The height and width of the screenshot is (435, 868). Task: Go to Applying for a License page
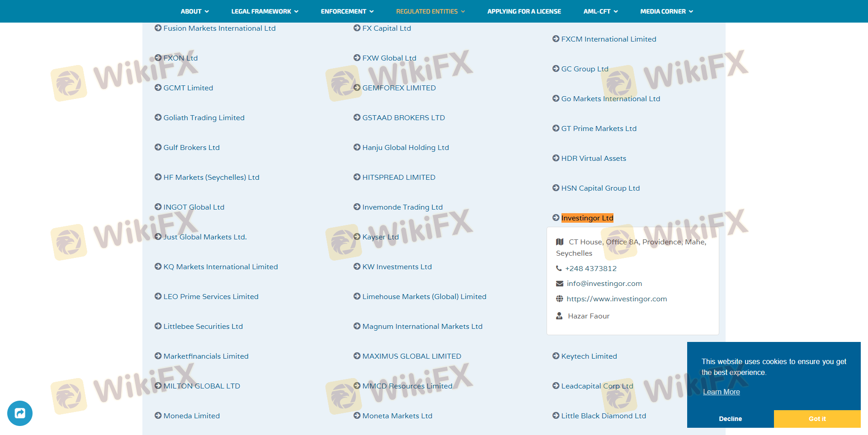(524, 11)
